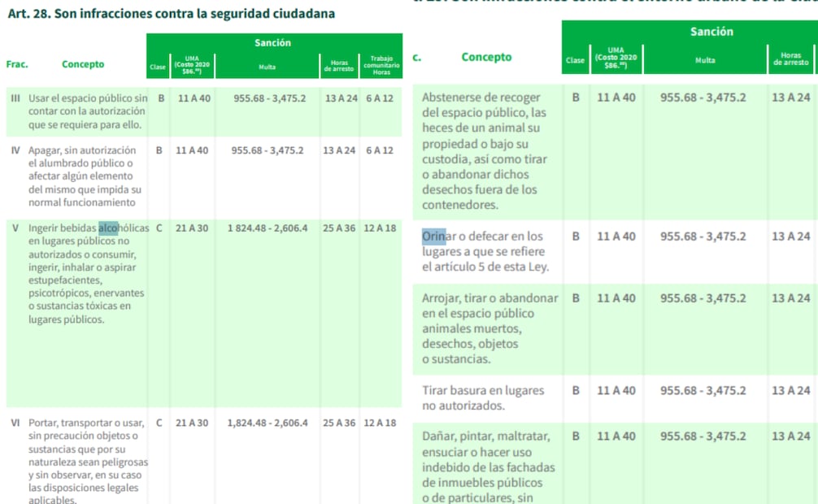Click the class 'C' in the 'Ingerir bebidas' row
818x504 pixels.
coord(159,228)
